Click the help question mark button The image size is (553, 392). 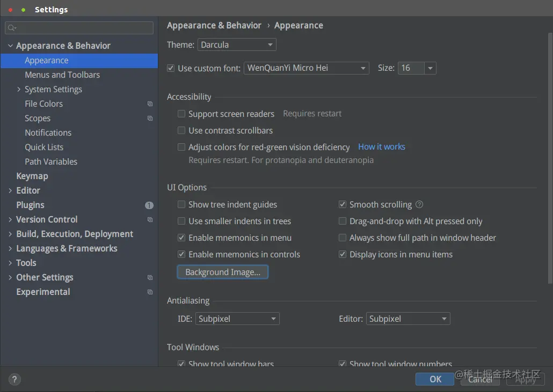coord(14,379)
